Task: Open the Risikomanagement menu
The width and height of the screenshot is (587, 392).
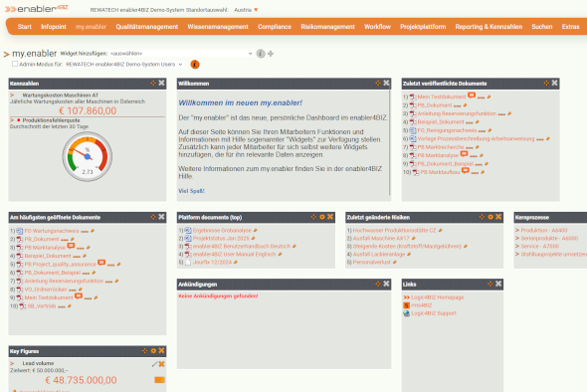Action: click(327, 27)
